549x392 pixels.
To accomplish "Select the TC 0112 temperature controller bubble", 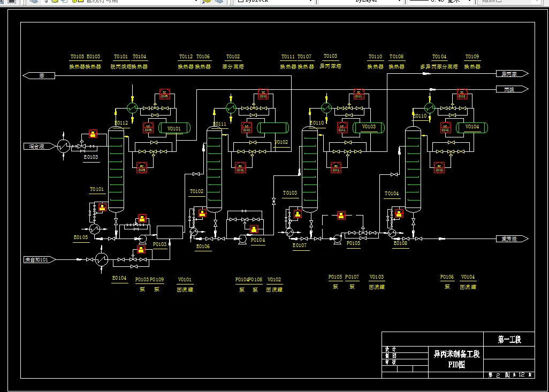I will tap(462, 94).
